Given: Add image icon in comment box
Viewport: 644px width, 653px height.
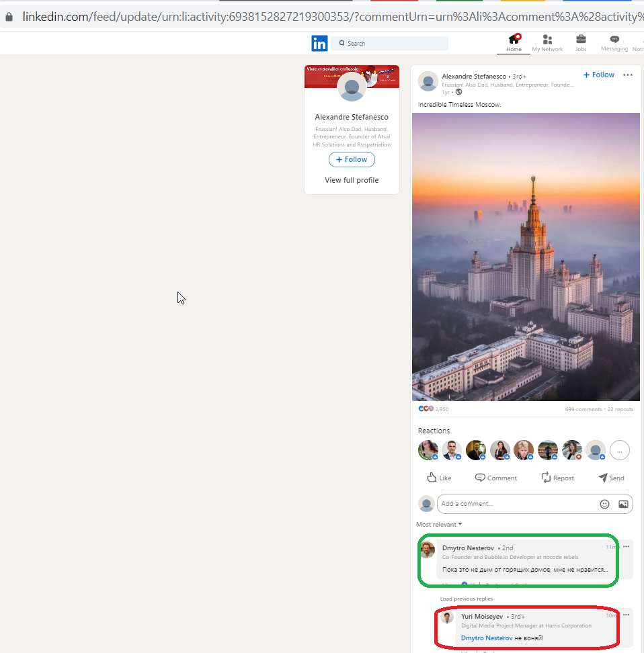Looking at the screenshot, I should point(623,505).
